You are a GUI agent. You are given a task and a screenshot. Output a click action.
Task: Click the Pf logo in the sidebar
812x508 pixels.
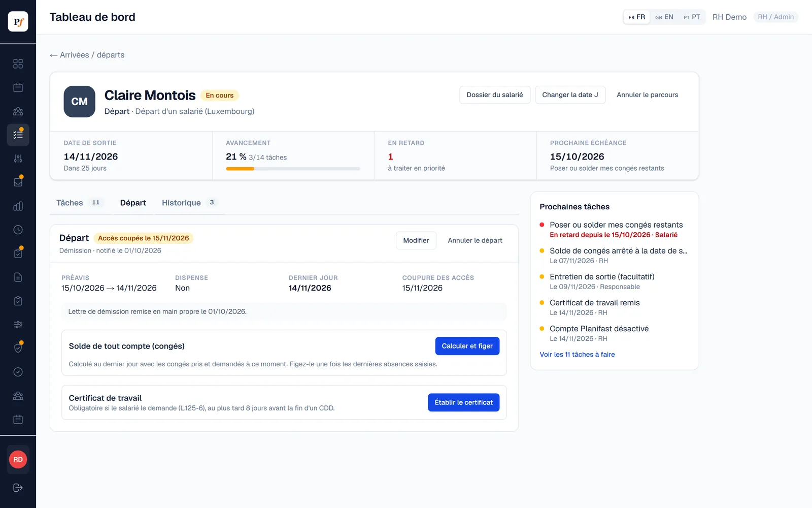(x=18, y=21)
